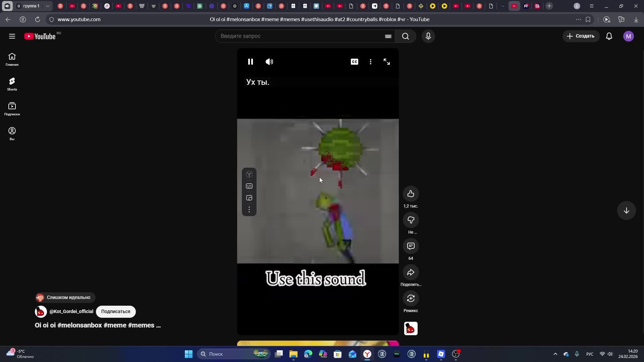
Task: Open the Remix option
Action: click(x=411, y=299)
